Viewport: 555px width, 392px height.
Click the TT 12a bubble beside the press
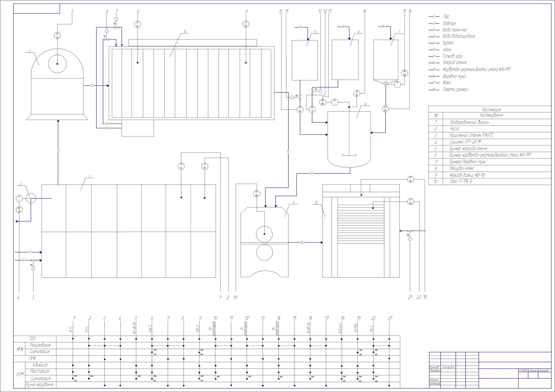click(410, 201)
